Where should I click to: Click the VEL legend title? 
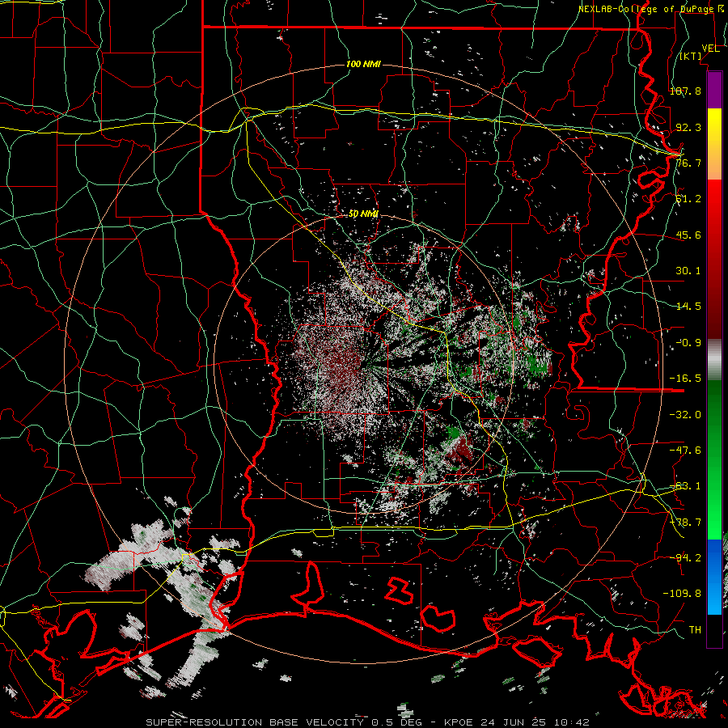[710, 49]
